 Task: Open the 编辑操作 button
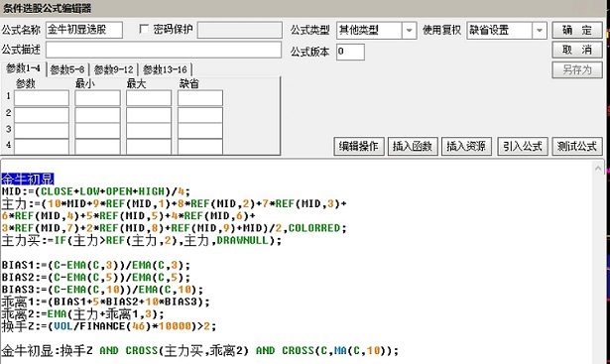coord(359,146)
